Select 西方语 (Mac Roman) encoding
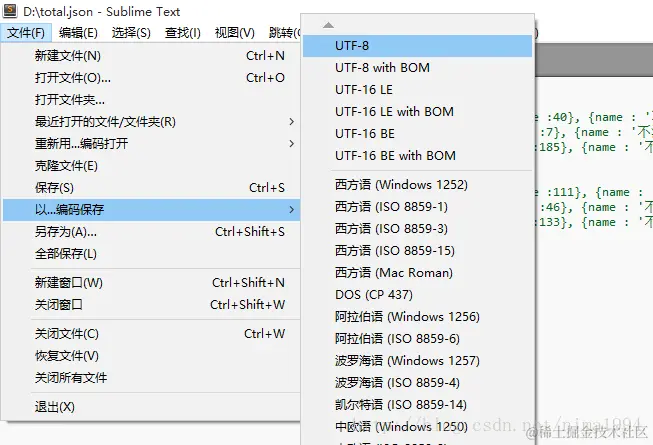653x445 pixels. click(x=417, y=273)
